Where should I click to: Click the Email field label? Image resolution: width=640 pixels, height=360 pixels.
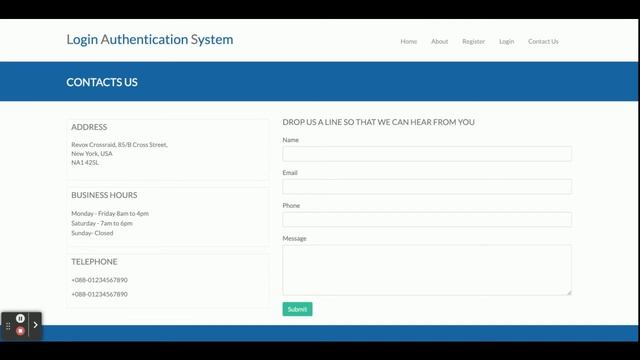click(x=290, y=173)
